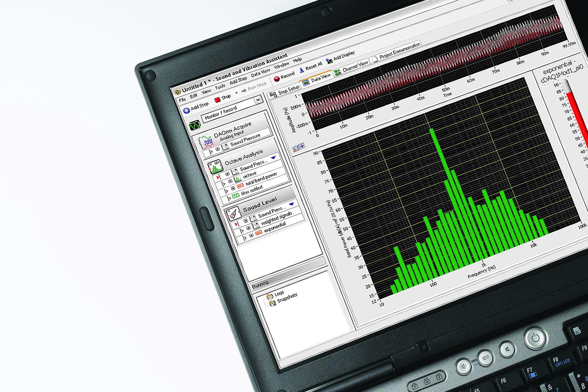Screen dimensions: 588x392
Task: Open the dropdown arrow next to Stop
Action: point(236,93)
